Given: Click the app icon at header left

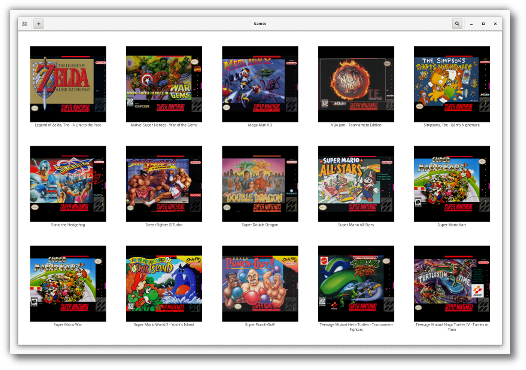Looking at the screenshot, I should [x=24, y=24].
